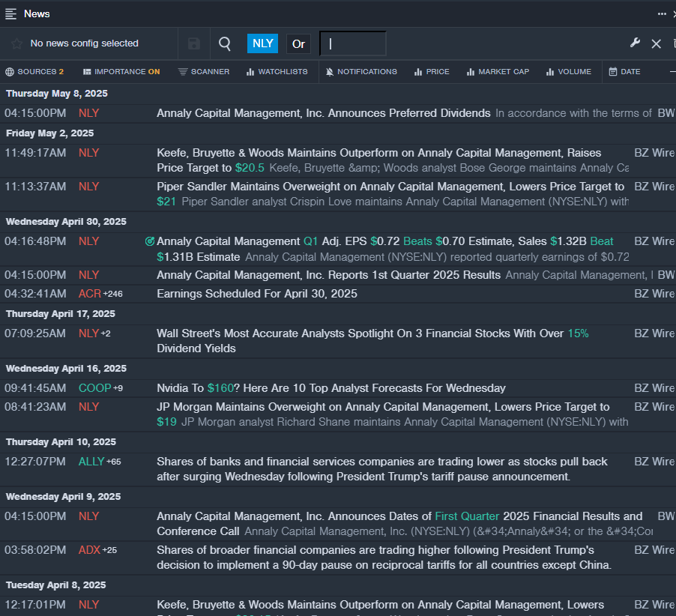Open Reports 1st Quarter 2025 Results headline

tap(328, 275)
